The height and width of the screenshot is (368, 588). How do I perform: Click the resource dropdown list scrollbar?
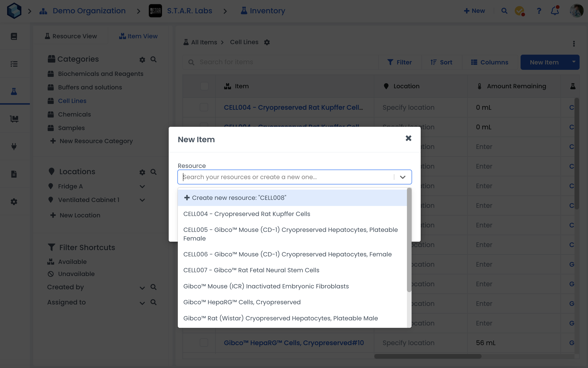[409, 240]
